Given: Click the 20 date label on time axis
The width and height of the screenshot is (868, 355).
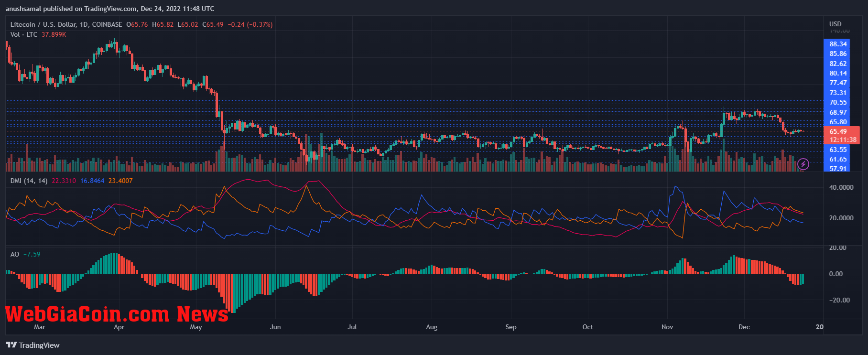Looking at the screenshot, I should pos(820,327).
